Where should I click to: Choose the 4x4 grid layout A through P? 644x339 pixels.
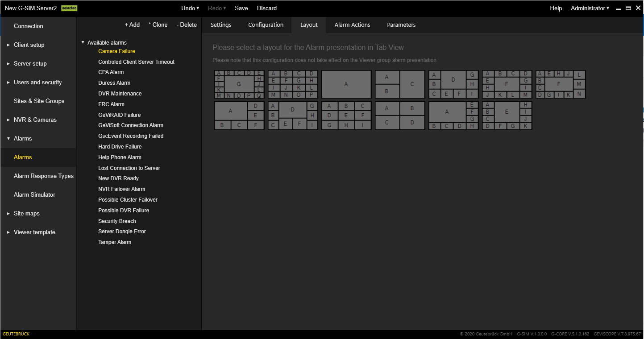coord(293,84)
